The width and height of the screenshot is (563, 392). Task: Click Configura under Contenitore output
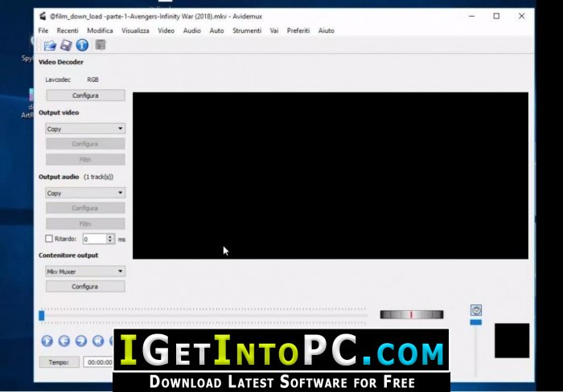click(85, 287)
